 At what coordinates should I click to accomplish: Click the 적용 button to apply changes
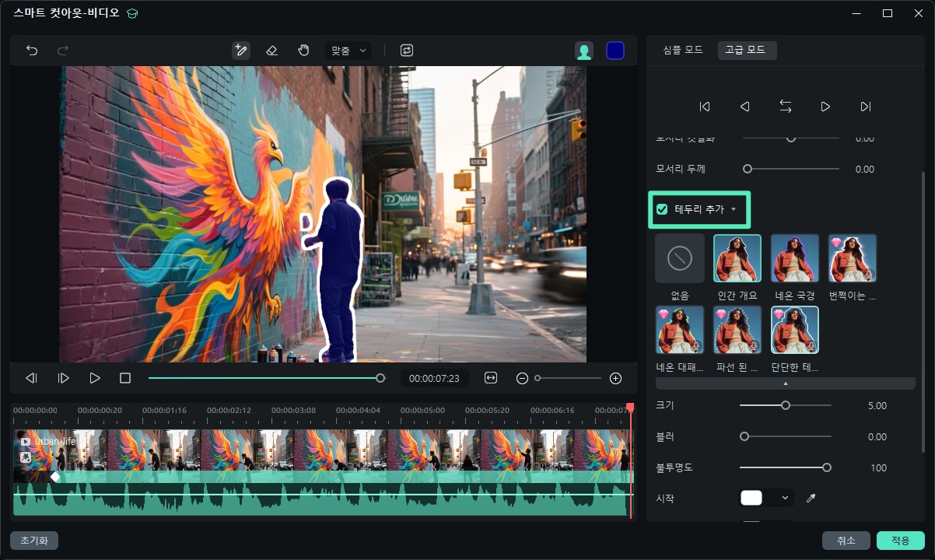point(902,540)
